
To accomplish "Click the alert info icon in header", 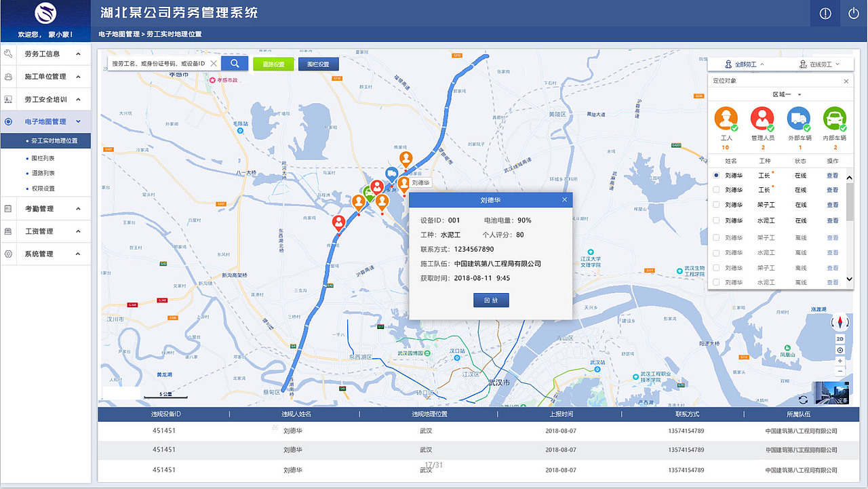I will (825, 13).
